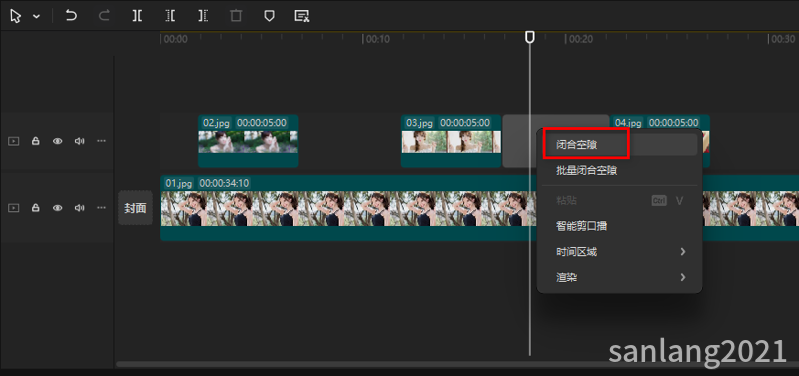Click the horizontal timeline scrollbar
The width and height of the screenshot is (799, 376).
(458, 364)
